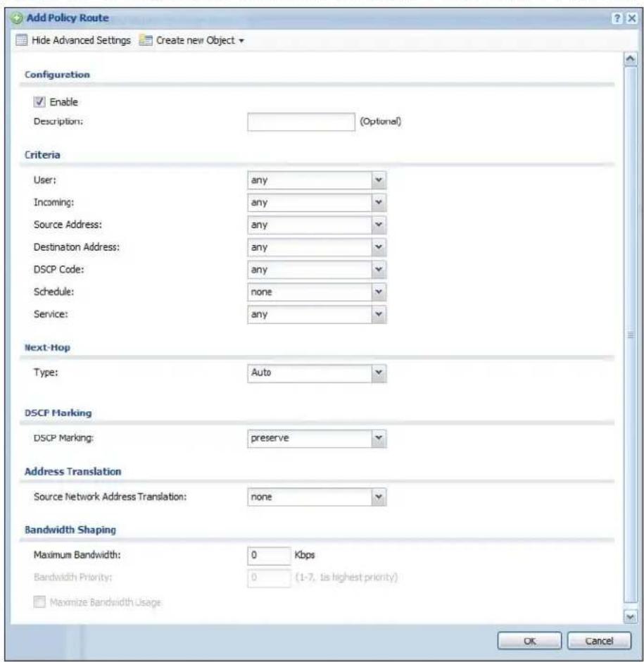Image resolution: width=644 pixels, height=662 pixels.
Task: Click the OK button
Action: click(529, 640)
